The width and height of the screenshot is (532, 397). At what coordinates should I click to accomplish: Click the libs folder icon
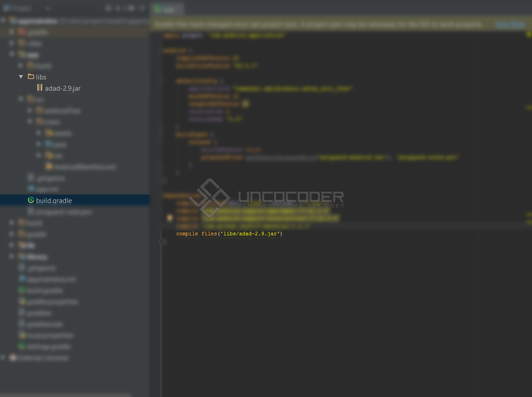(x=31, y=77)
